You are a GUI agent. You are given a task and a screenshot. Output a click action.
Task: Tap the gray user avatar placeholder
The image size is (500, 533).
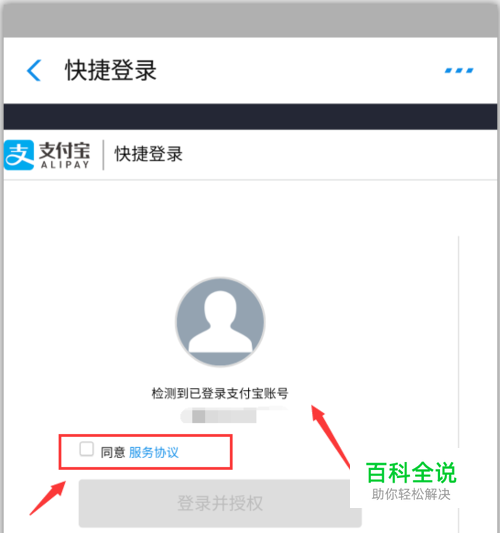(220, 322)
